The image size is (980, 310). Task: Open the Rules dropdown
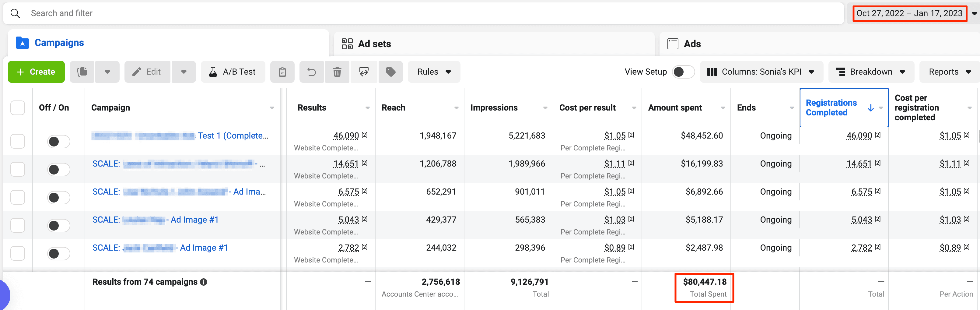click(x=434, y=72)
